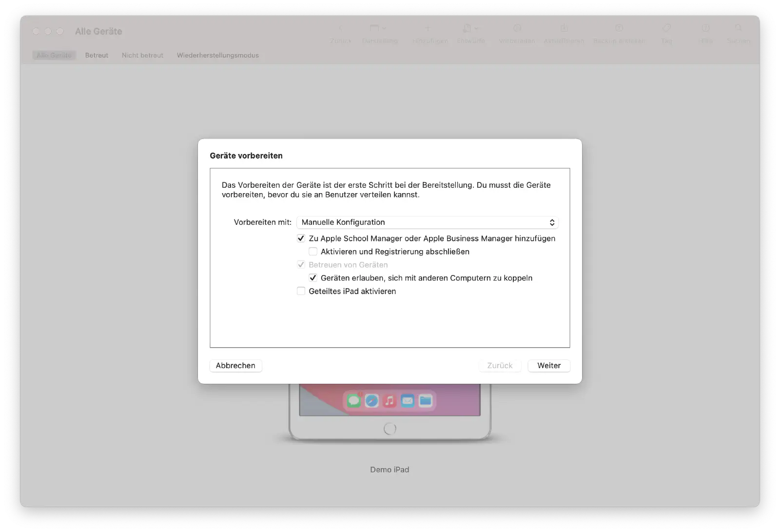Switch to the Nicht betreut tab

(x=142, y=55)
